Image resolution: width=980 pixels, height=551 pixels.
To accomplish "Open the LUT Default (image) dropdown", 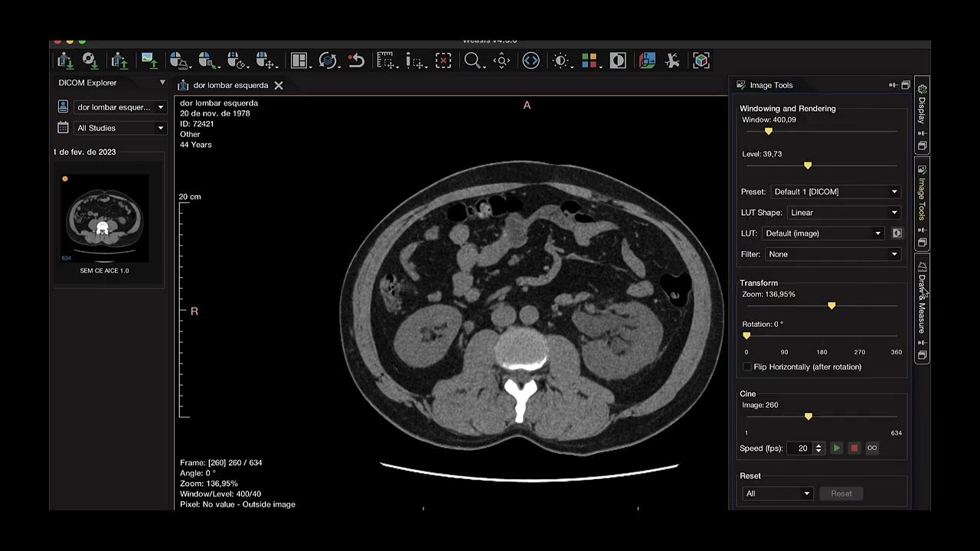I will pos(824,233).
